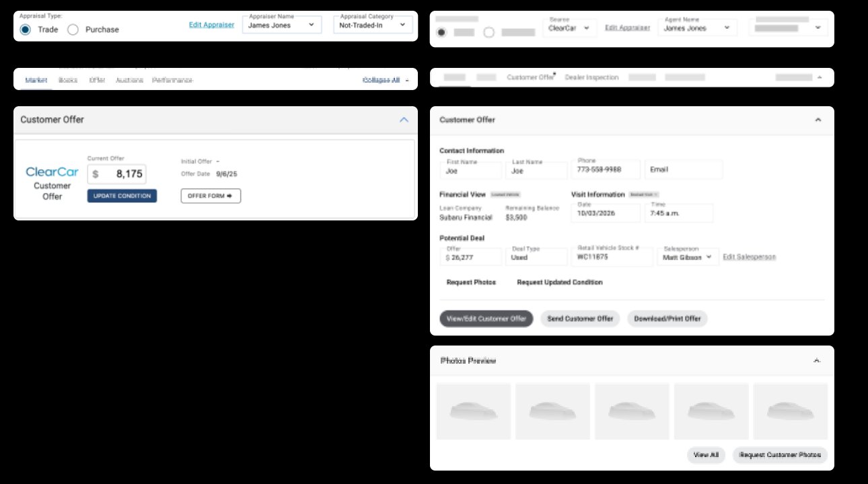Screen dimensions: 868x484
Task: Click the ClearCar logo
Action: (52, 172)
